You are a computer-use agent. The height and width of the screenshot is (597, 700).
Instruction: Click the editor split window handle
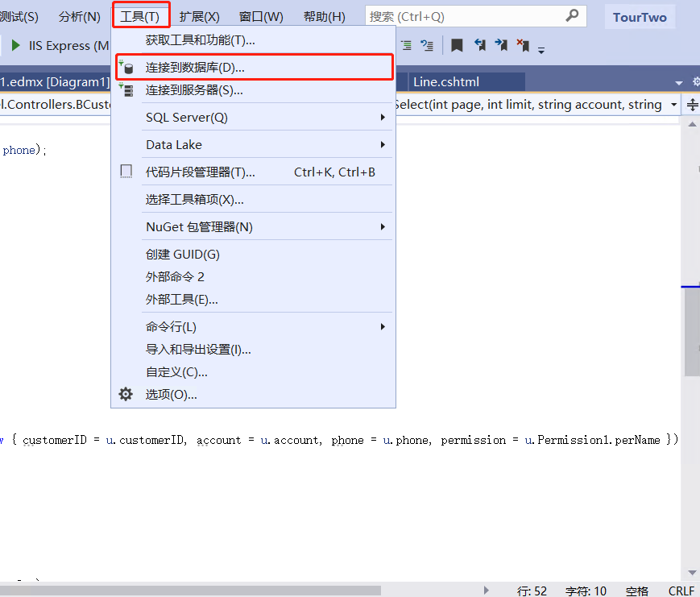(692, 105)
